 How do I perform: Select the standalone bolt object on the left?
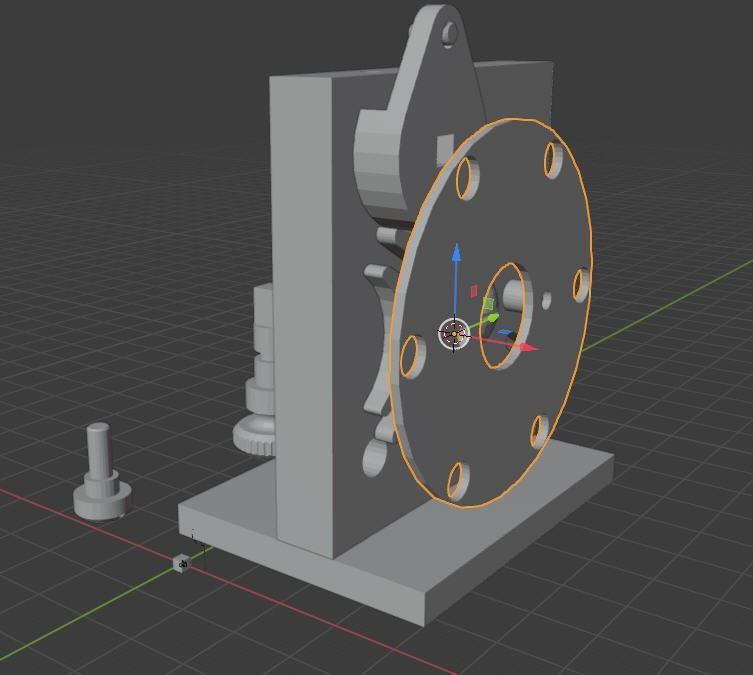pos(101,472)
